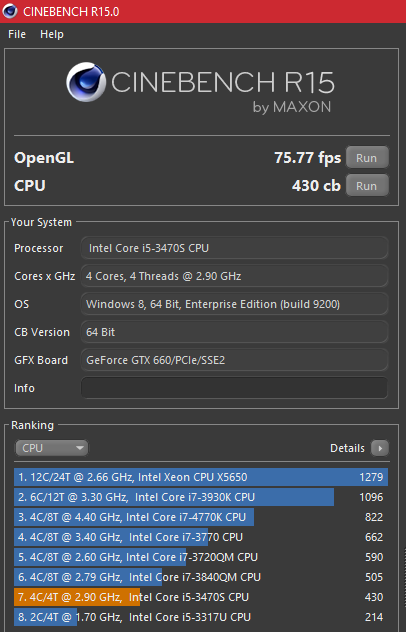Open the CPU ranking dropdown
This screenshot has width=406, height=632.
51,448
